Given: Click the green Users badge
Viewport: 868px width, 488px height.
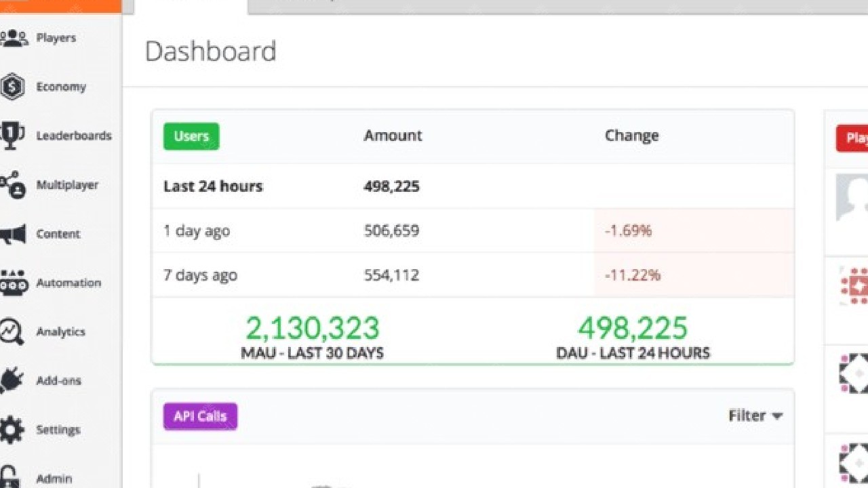Looking at the screenshot, I should coord(191,136).
